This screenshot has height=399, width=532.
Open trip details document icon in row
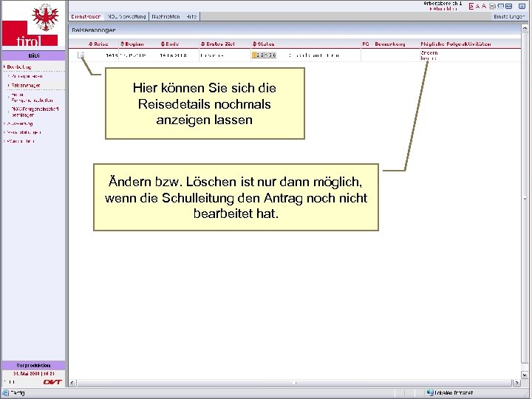click(81, 55)
